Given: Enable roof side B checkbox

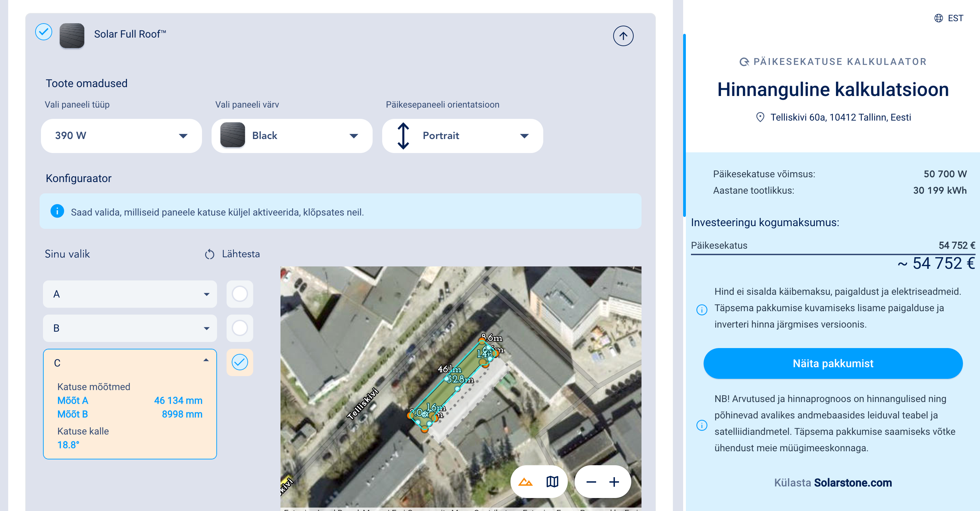Looking at the screenshot, I should coord(240,328).
